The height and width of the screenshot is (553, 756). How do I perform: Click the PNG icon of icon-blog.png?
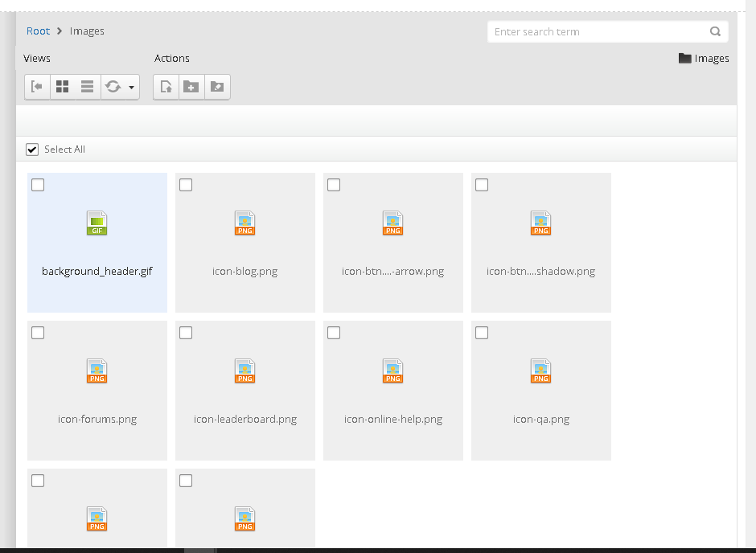[x=245, y=223]
